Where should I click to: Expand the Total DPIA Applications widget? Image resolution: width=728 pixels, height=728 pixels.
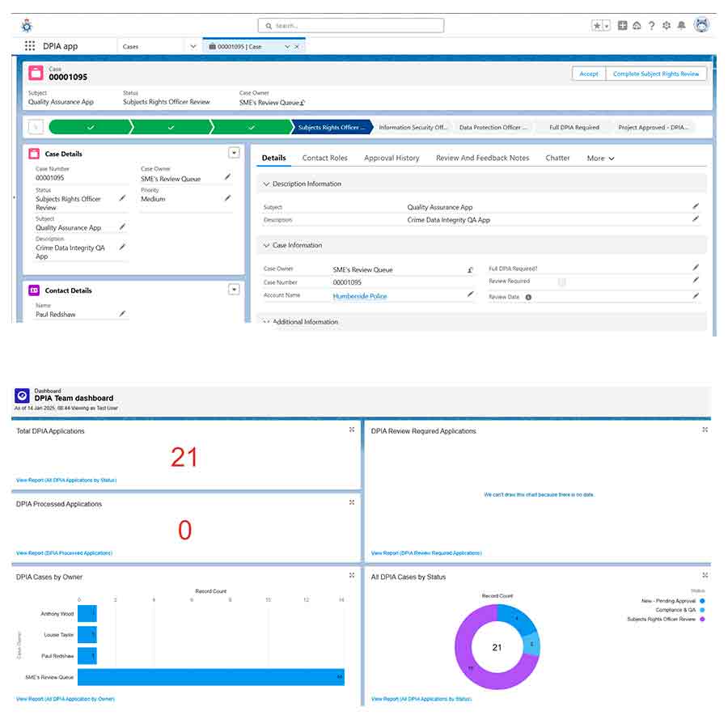tap(352, 430)
